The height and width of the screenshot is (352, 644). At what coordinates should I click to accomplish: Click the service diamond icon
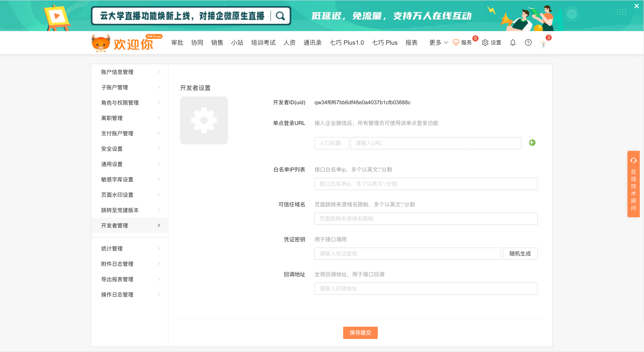coord(456,43)
